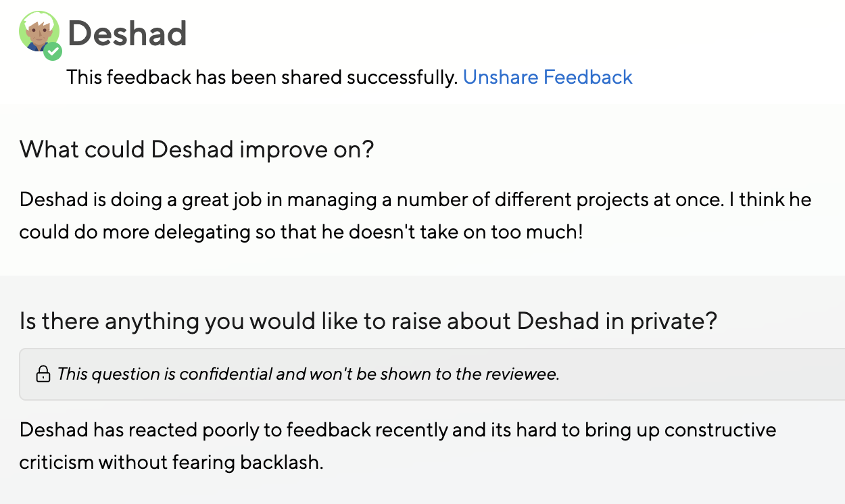845x504 pixels.
Task: Click Deshad's profile avatar picture
Action: 39,32
